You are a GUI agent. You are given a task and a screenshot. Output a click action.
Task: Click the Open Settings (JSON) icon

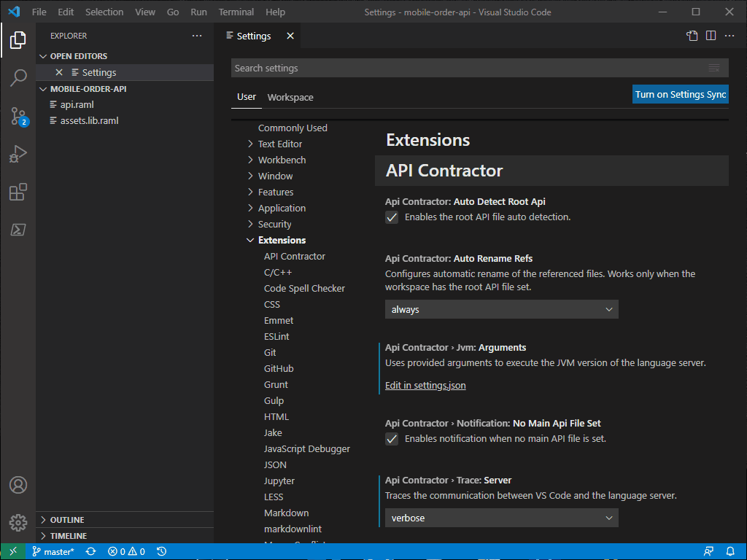(x=692, y=36)
